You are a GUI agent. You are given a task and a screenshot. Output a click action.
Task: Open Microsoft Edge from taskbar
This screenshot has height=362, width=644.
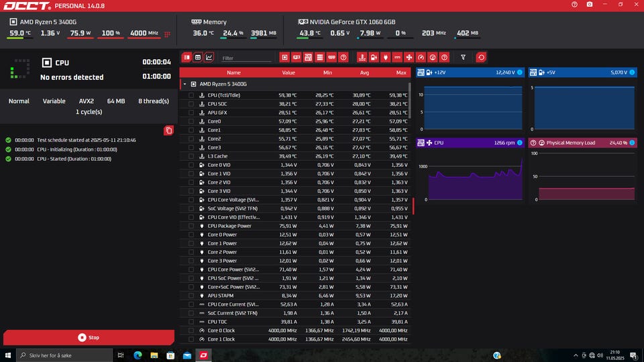point(138,355)
